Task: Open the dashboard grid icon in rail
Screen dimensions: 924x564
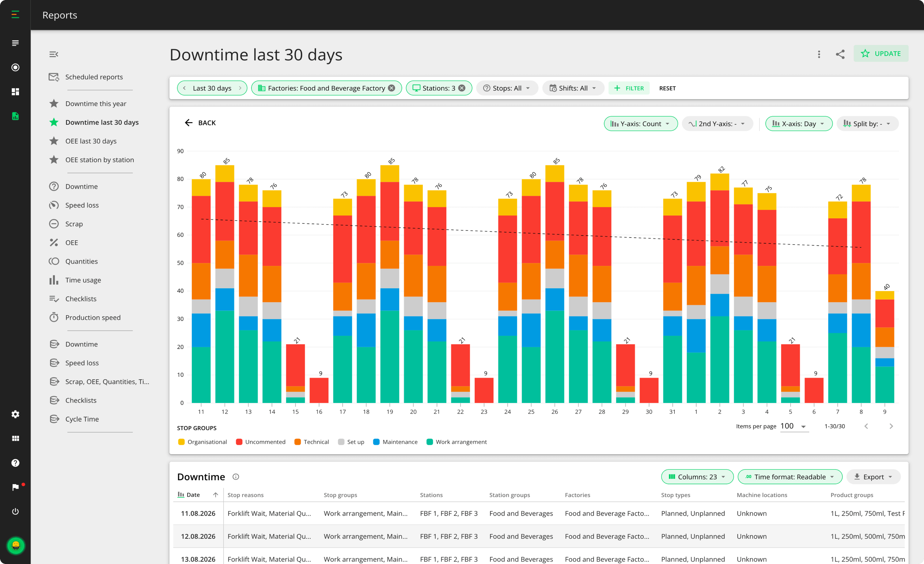Action: [15, 91]
